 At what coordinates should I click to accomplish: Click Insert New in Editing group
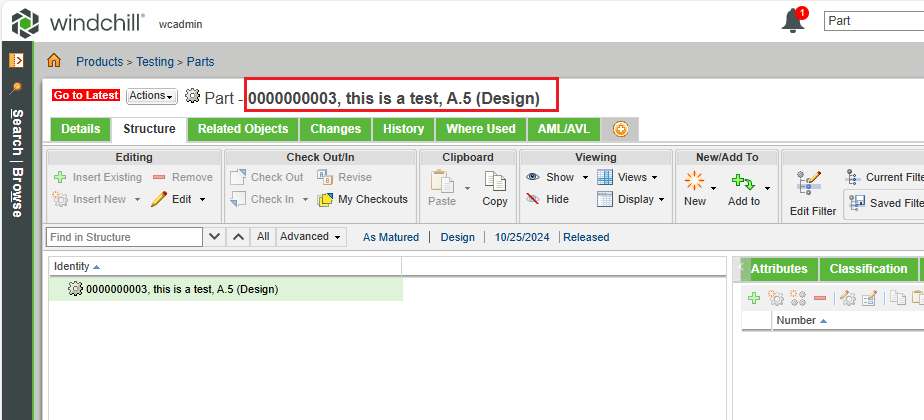[x=90, y=199]
